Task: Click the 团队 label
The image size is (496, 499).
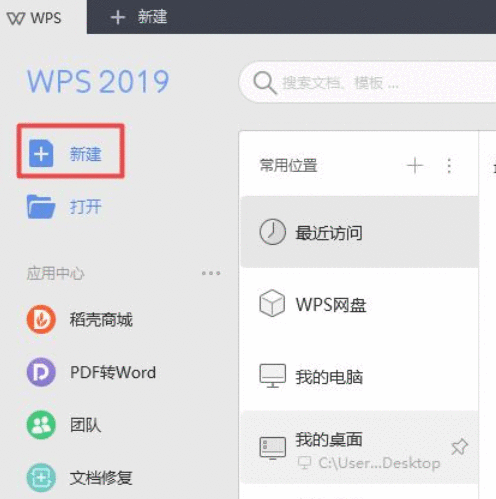Action: (85, 425)
